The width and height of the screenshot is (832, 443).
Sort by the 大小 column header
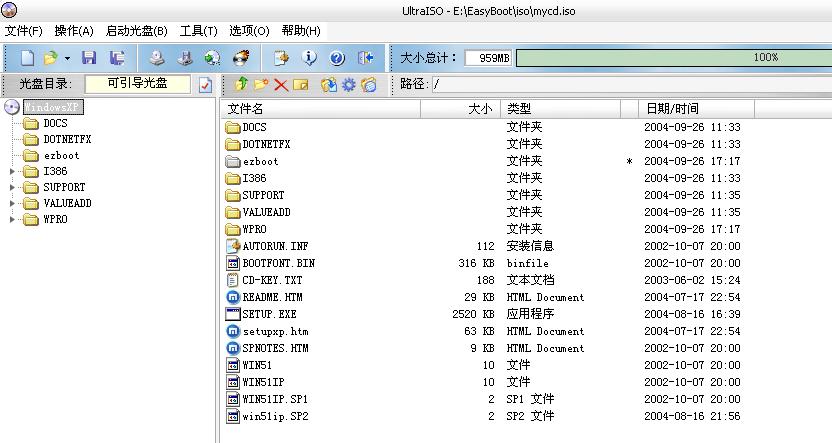[x=460, y=109]
